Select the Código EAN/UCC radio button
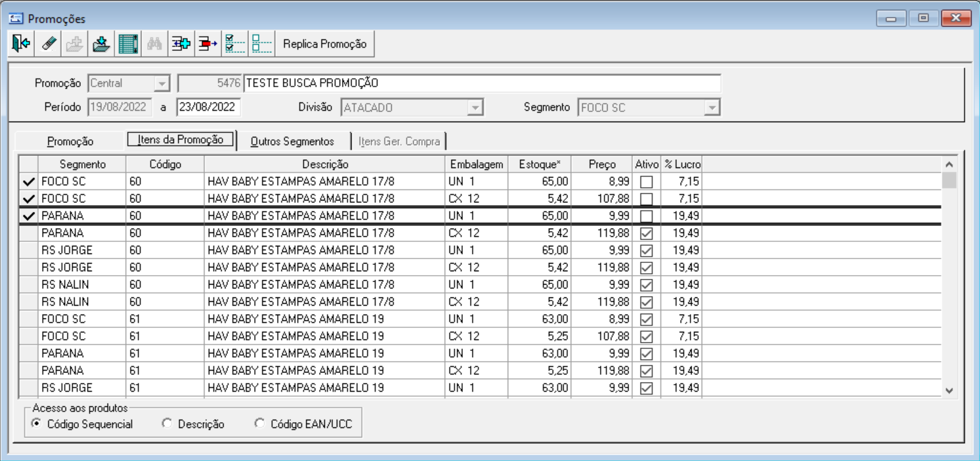Screen dimensions: 980x461 click(259, 423)
